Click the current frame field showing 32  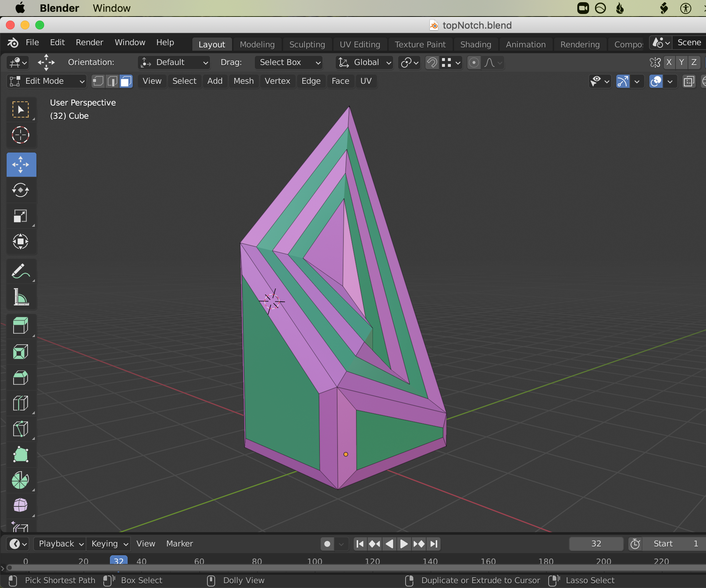coord(596,544)
